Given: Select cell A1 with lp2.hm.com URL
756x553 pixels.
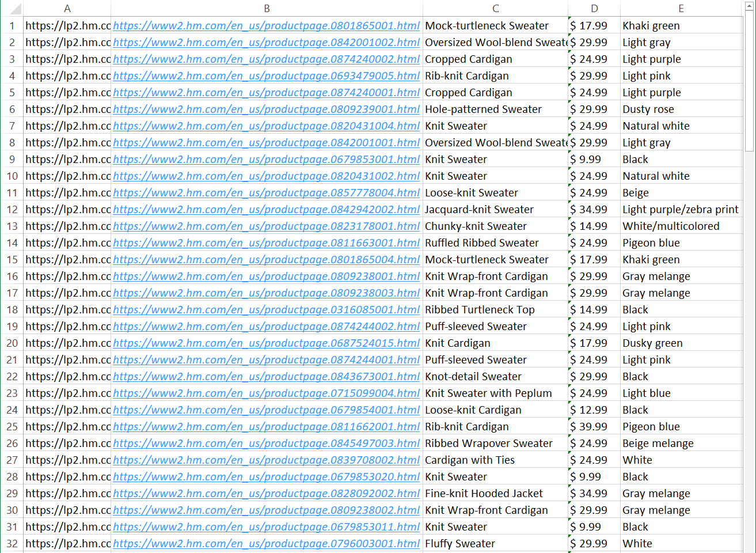Looking at the screenshot, I should coord(67,26).
